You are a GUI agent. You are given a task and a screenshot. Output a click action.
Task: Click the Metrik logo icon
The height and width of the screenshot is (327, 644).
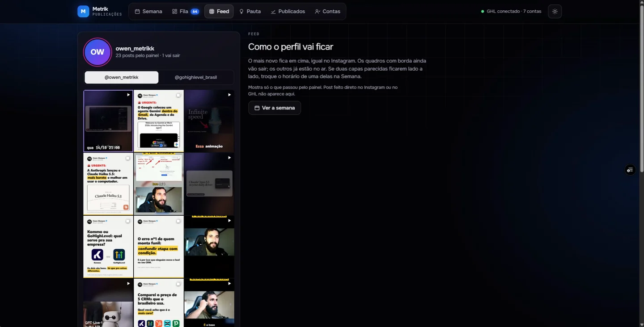(83, 11)
